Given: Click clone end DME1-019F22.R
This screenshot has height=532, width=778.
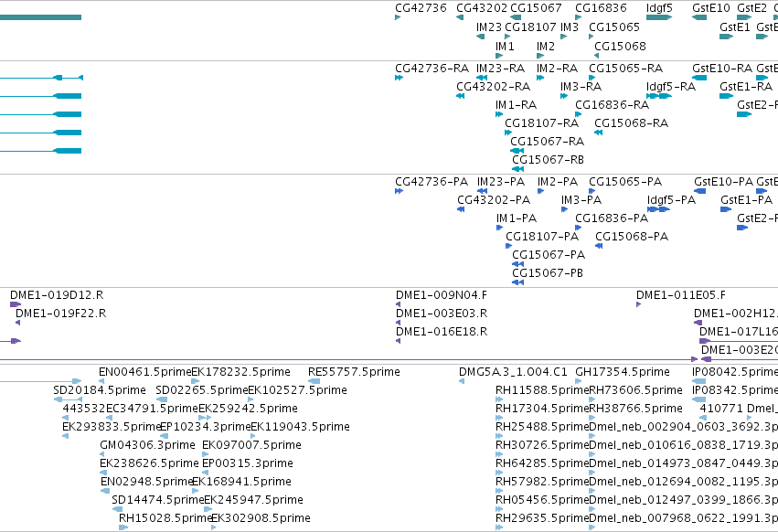Looking at the screenshot, I should tap(60, 314).
